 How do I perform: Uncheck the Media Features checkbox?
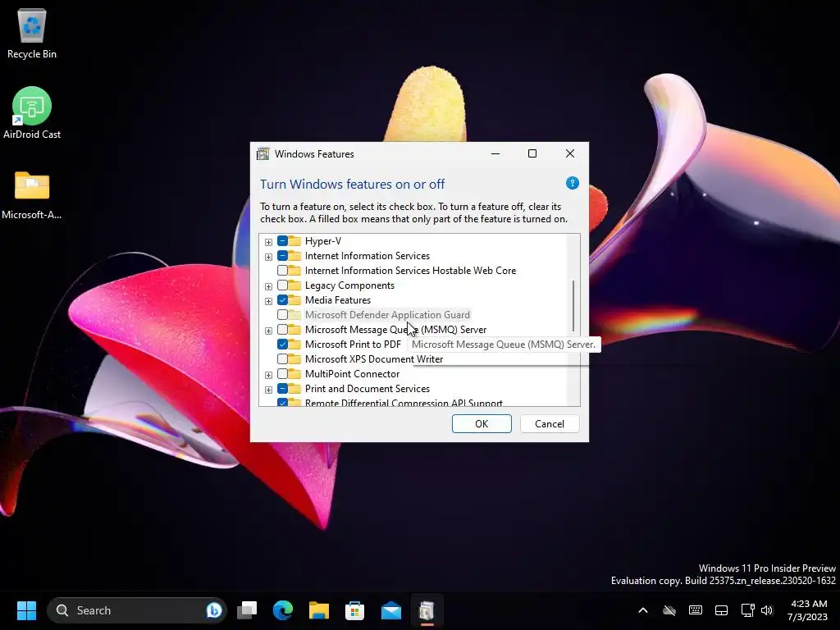pyautogui.click(x=282, y=300)
